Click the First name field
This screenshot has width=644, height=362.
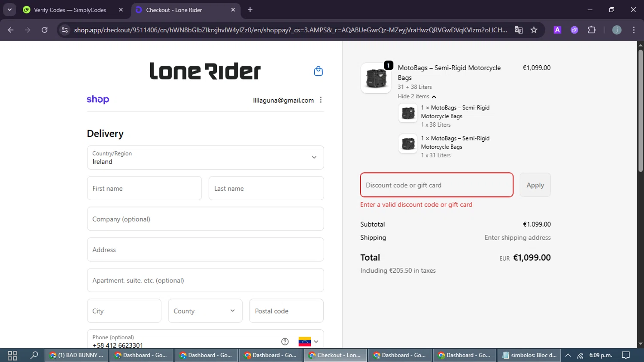[x=144, y=188]
